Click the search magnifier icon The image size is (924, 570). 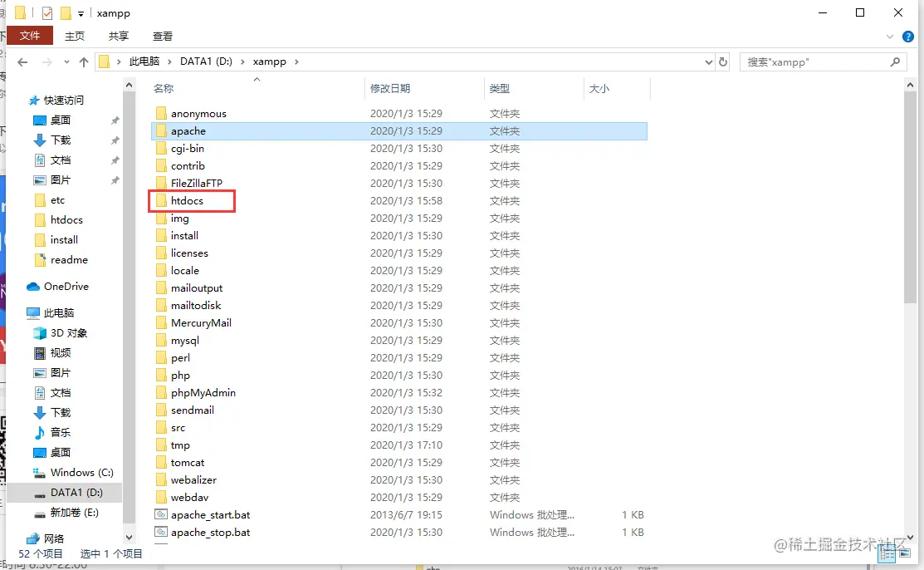895,61
